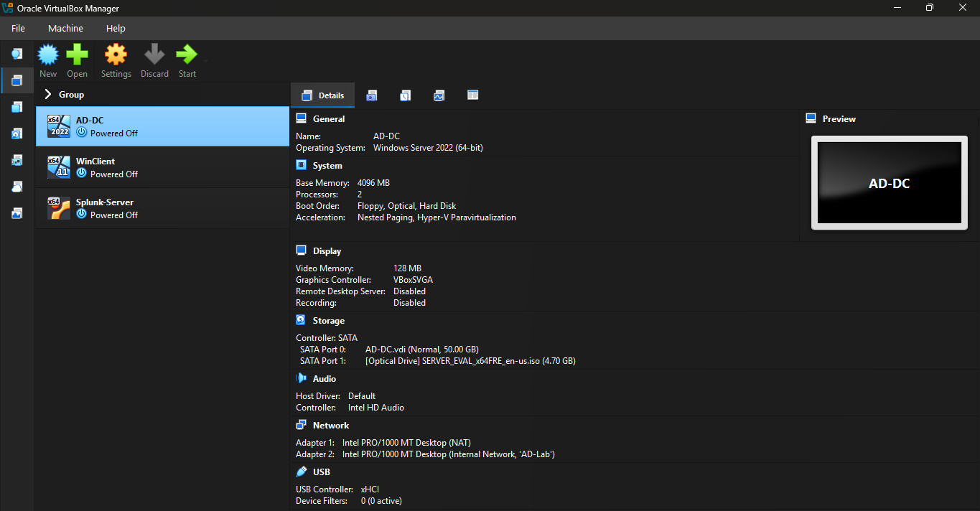Click the 'Video Memory:' label
Image resolution: width=980 pixels, height=511 pixels.
click(x=325, y=268)
